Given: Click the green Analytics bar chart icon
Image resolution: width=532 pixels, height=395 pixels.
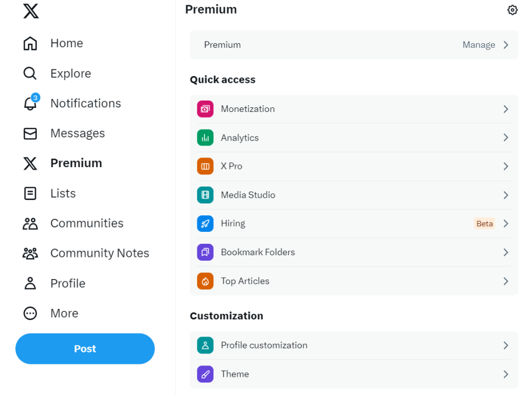Looking at the screenshot, I should [x=205, y=138].
